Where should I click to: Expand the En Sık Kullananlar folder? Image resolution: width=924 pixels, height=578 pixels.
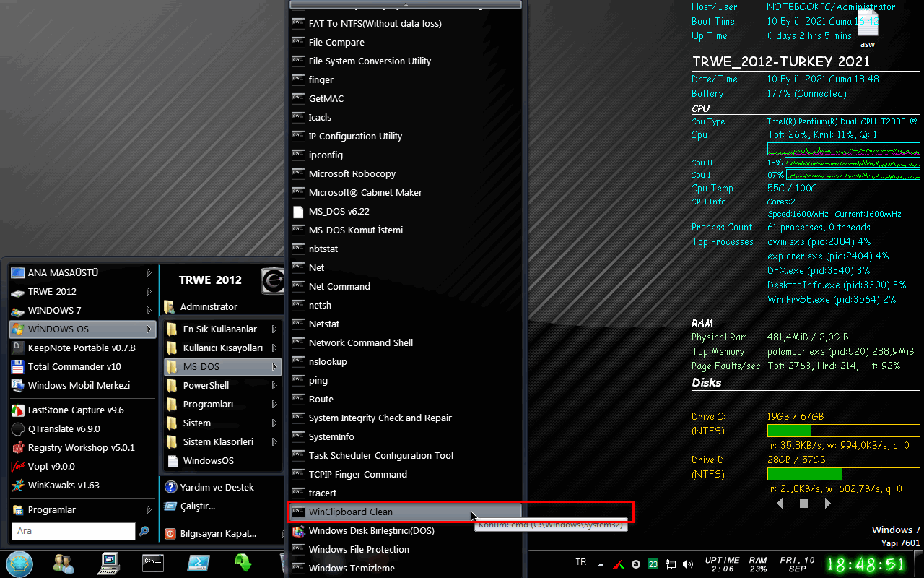click(x=222, y=329)
